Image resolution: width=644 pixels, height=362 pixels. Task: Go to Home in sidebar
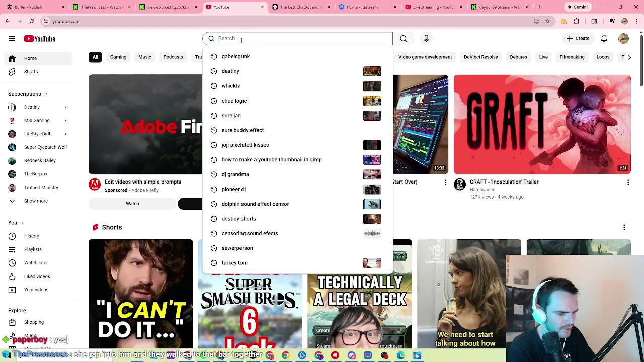(38, 58)
